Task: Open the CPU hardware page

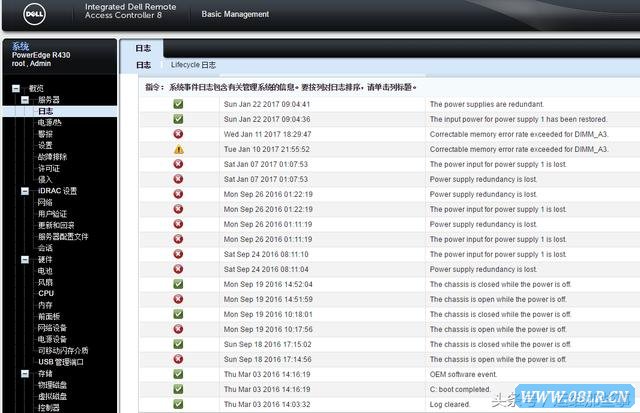Action: click(46, 293)
